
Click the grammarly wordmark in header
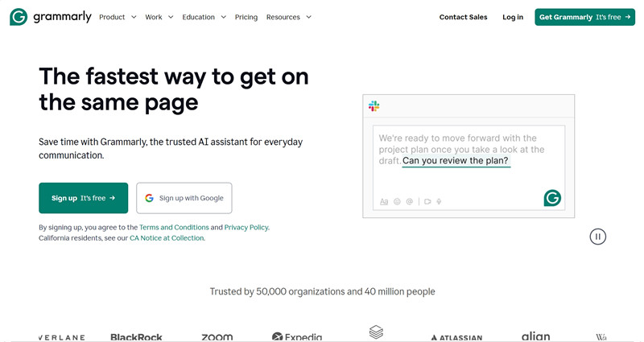[63, 17]
